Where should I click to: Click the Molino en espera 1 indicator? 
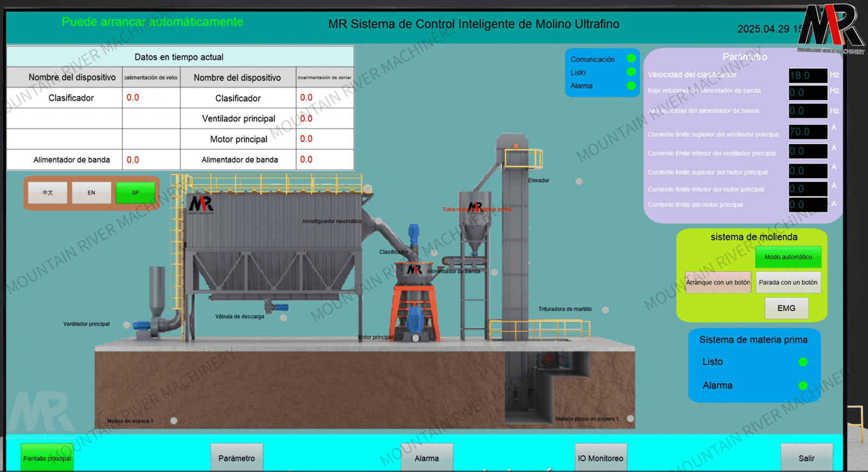(174, 420)
